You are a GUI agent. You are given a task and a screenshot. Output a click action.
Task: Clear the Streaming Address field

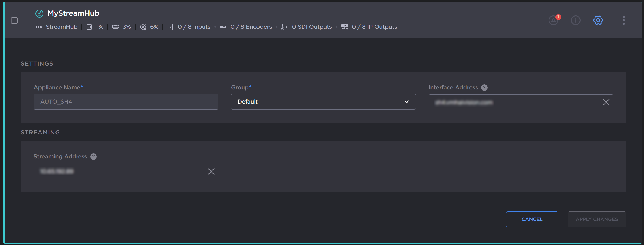coord(211,171)
